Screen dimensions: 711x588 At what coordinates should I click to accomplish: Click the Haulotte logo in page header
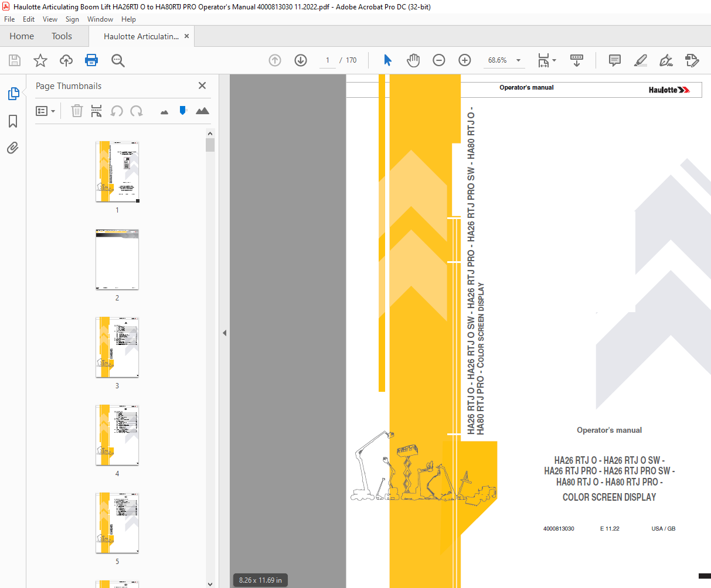point(669,90)
